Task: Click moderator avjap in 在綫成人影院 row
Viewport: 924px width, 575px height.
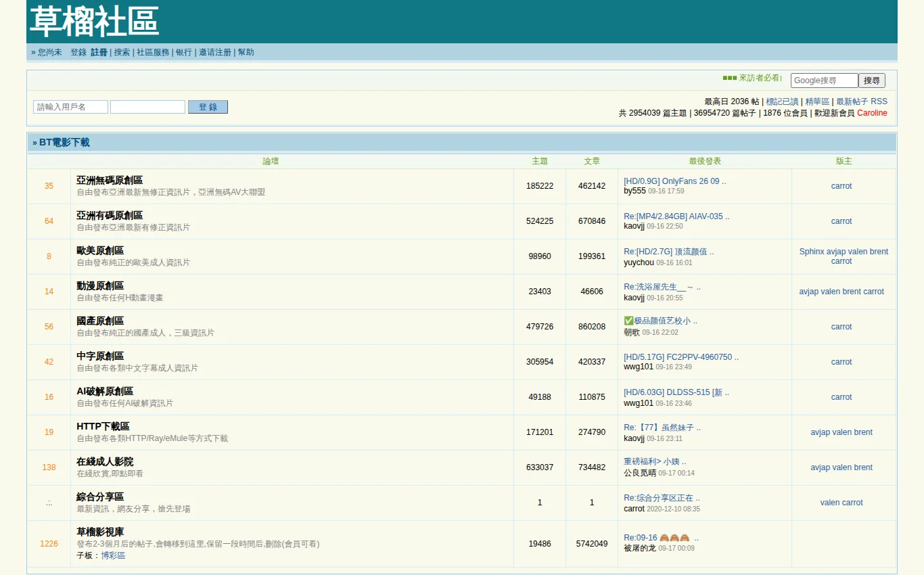Action: 820,467
